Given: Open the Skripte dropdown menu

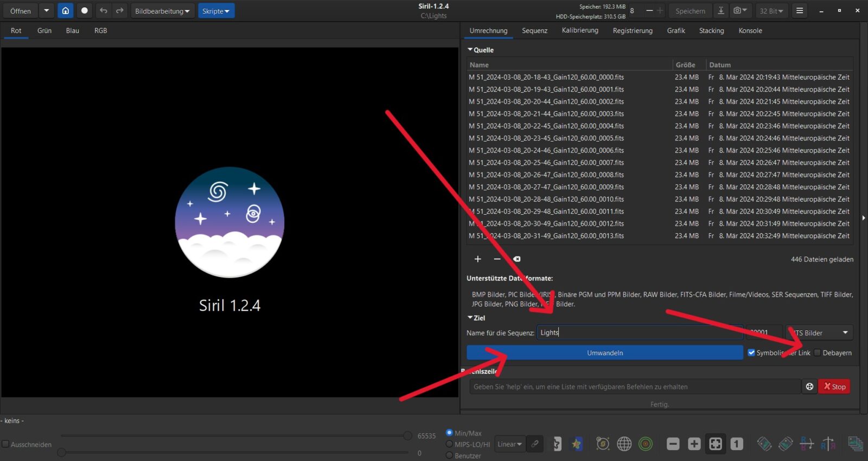Looking at the screenshot, I should click(x=216, y=11).
